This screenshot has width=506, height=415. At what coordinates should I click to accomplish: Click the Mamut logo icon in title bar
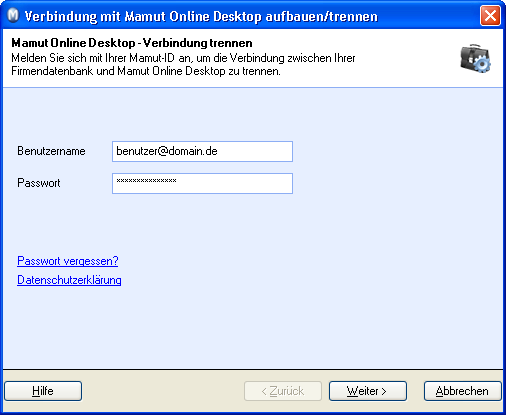click(13, 16)
